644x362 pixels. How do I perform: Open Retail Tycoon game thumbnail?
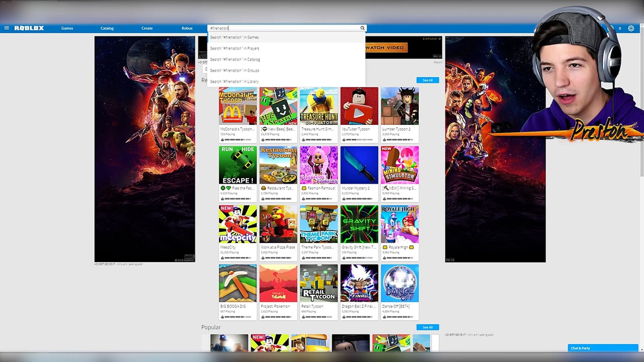tap(319, 283)
